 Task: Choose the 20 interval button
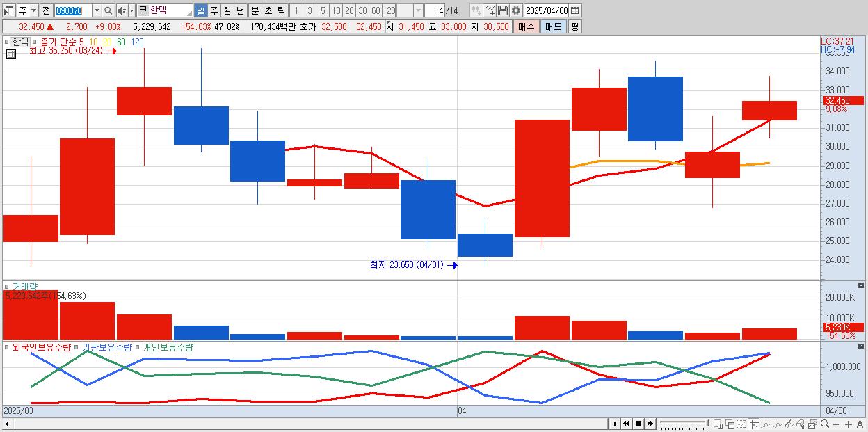pos(349,10)
